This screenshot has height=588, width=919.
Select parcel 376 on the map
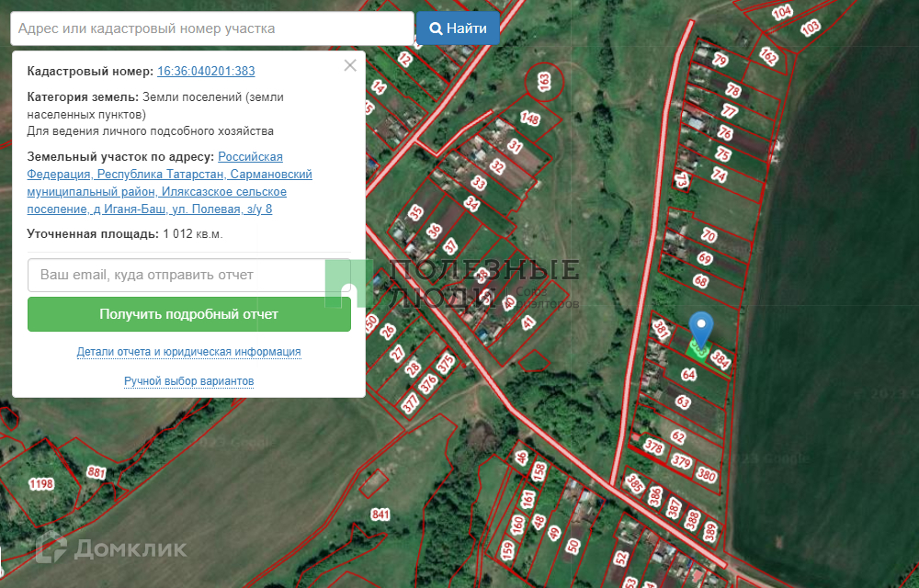click(428, 384)
